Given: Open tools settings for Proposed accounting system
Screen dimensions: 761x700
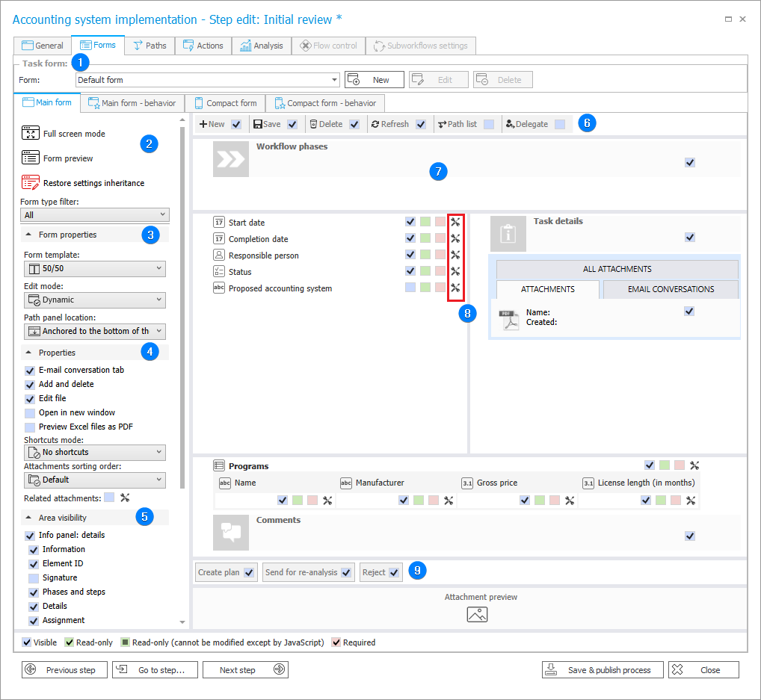Looking at the screenshot, I should 455,288.
